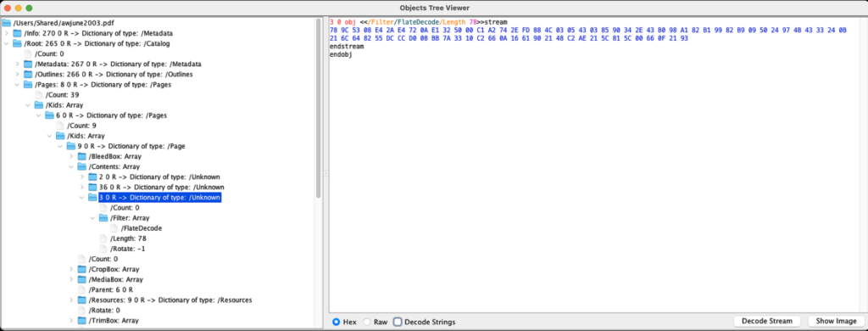Click the file icon beside /Count: 39
Viewport: 868px width, 331px height.
coord(39,95)
